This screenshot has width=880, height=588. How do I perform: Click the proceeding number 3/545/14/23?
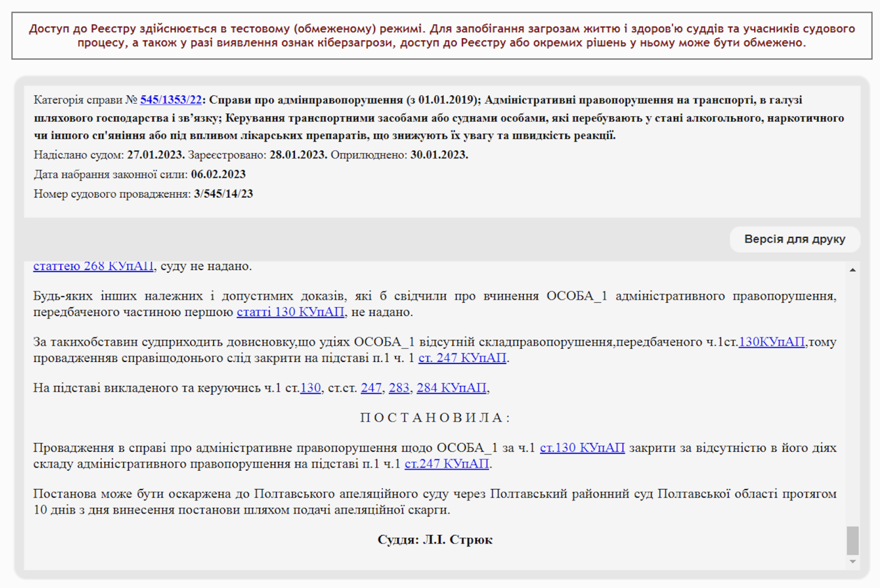pos(223,194)
